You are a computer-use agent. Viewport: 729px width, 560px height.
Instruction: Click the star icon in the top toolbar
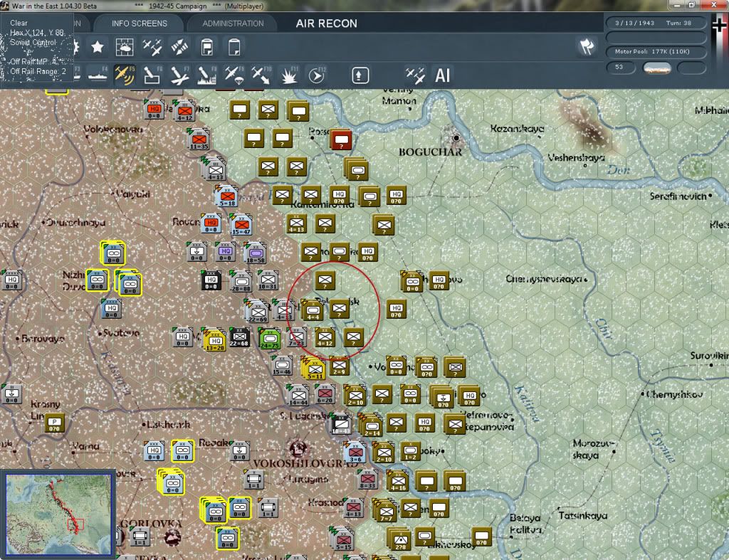click(x=97, y=47)
